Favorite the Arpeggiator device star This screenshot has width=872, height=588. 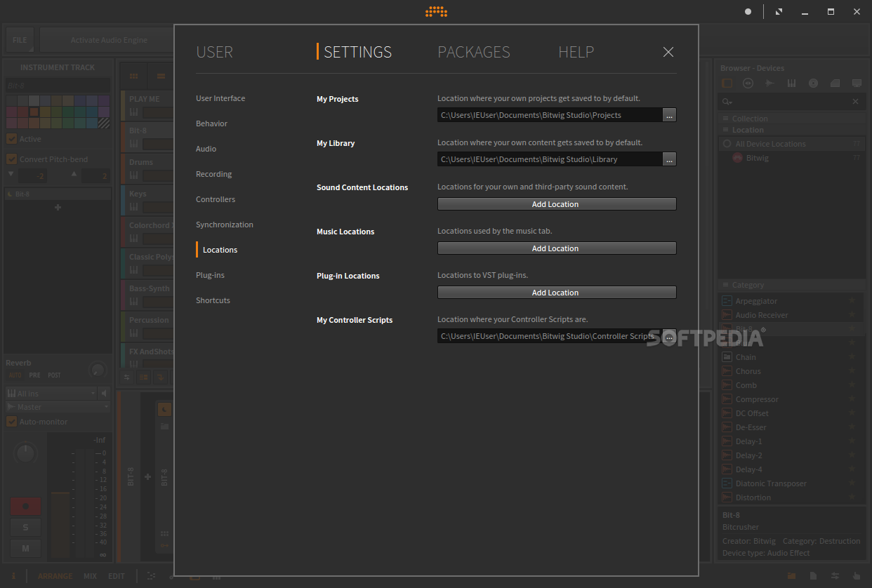852,301
